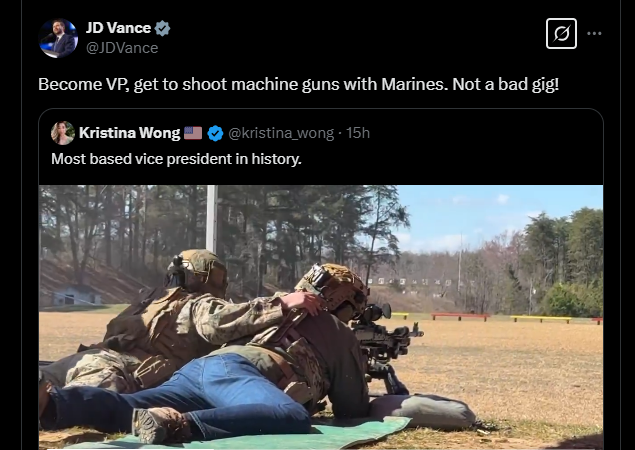
Task: Open the @kristina_wong handle
Action: click(x=281, y=133)
